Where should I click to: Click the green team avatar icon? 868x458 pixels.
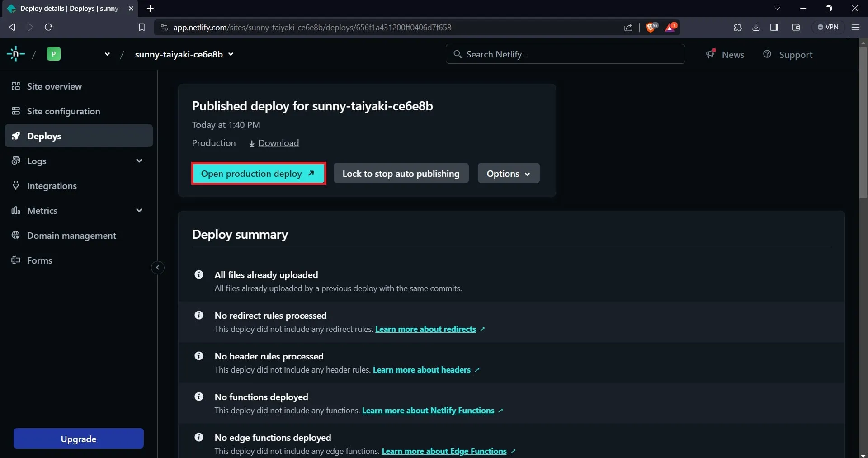click(53, 54)
